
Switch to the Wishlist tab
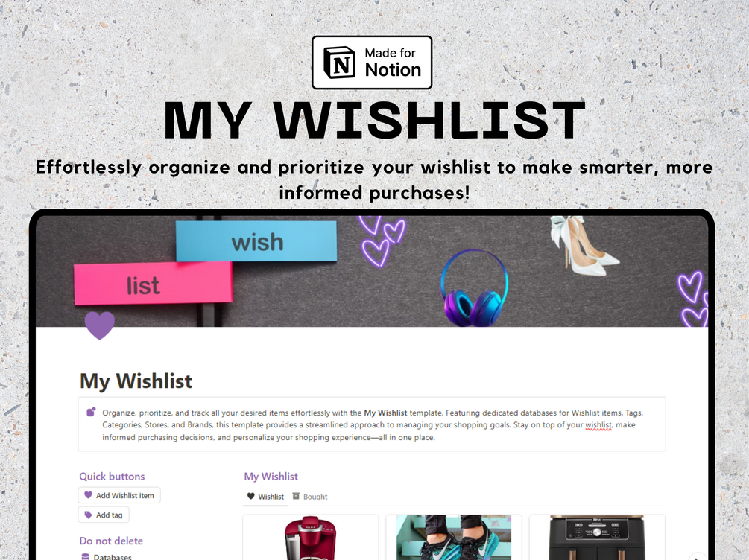265,497
